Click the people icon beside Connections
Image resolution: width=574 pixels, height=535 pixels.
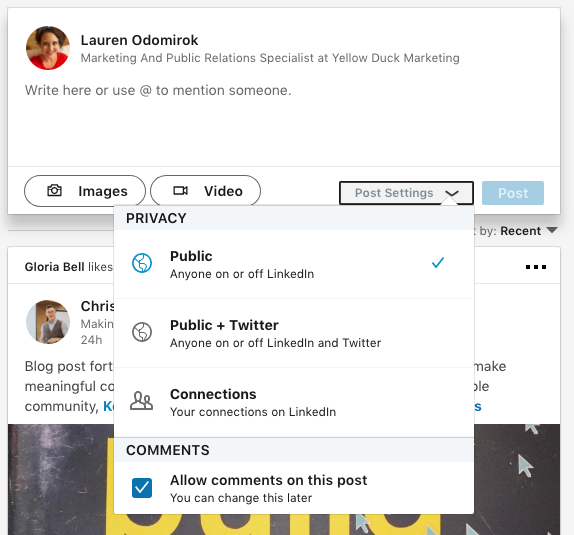[x=142, y=401]
